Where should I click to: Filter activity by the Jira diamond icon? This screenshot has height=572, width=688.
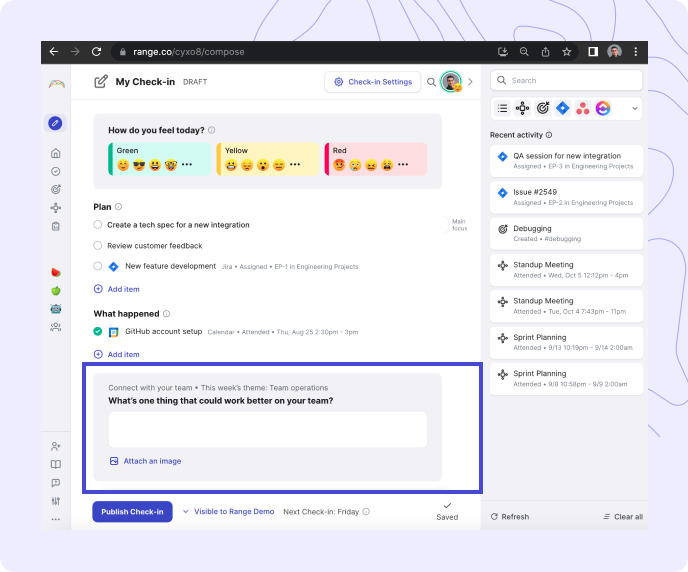[563, 108]
